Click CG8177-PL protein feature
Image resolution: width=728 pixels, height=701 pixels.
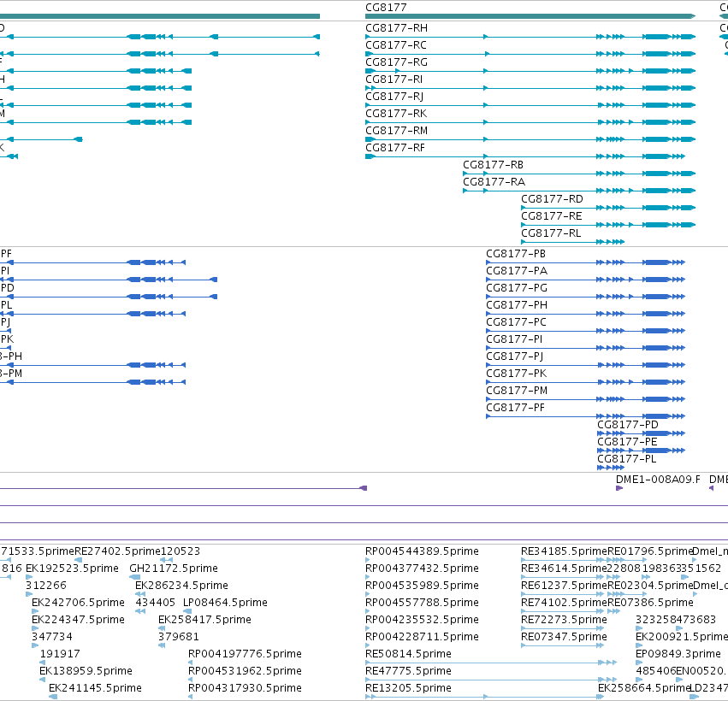[627, 459]
